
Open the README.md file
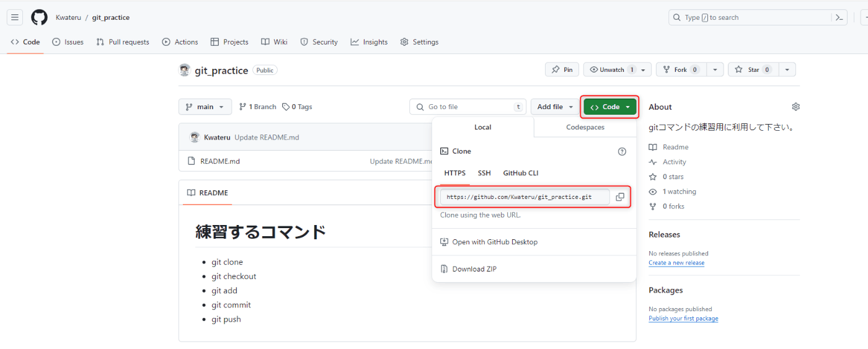pos(220,161)
